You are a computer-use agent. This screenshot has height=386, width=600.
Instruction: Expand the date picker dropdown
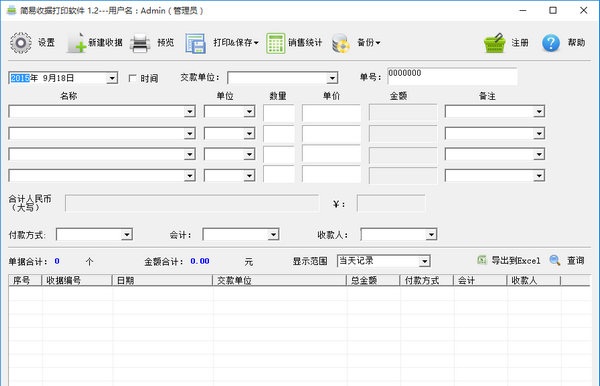[x=112, y=78]
